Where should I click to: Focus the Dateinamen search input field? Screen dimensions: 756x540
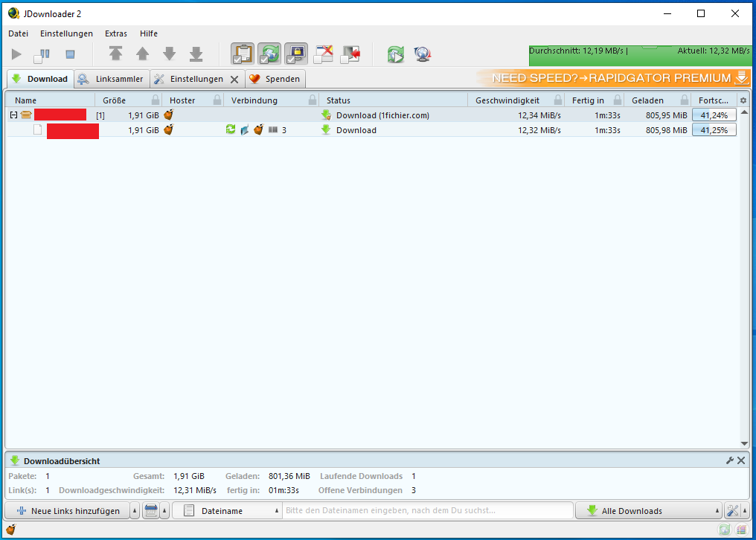click(428, 510)
